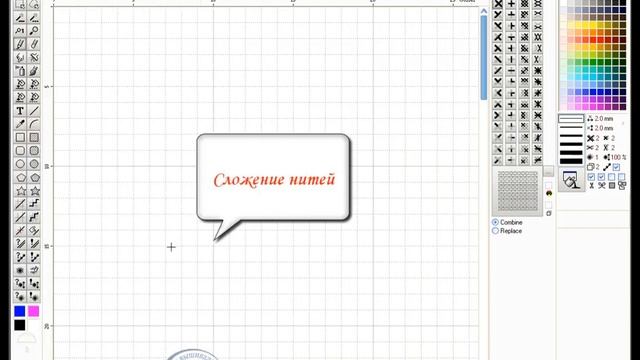Toggle checkbox above the X stitch icon
The image size is (640, 360).
(591, 177)
